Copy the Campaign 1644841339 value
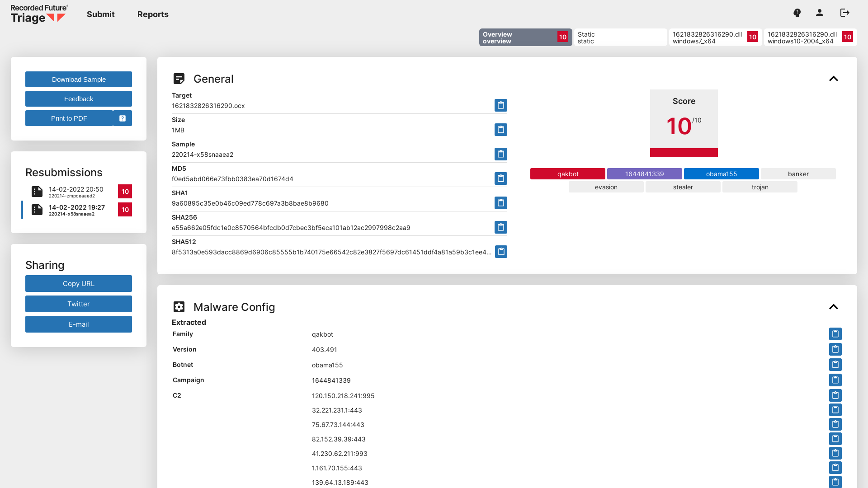Screen dimensions: 868x488 pos(835,380)
